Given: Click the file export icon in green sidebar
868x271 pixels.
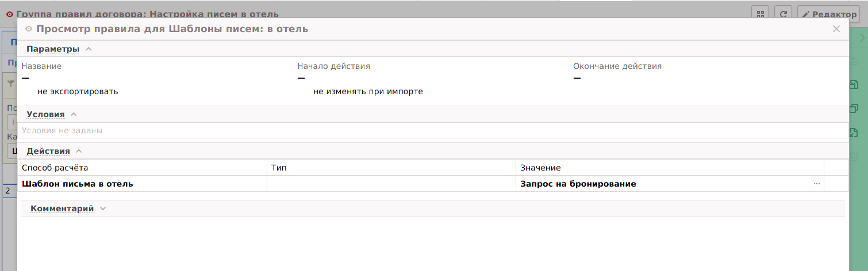Looking at the screenshot, I should click(x=854, y=133).
